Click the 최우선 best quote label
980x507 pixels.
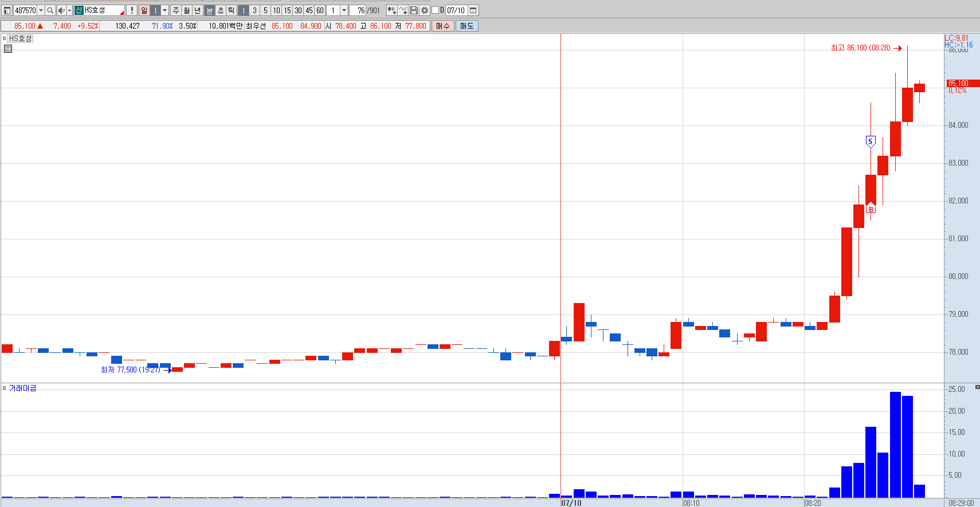click(256, 26)
